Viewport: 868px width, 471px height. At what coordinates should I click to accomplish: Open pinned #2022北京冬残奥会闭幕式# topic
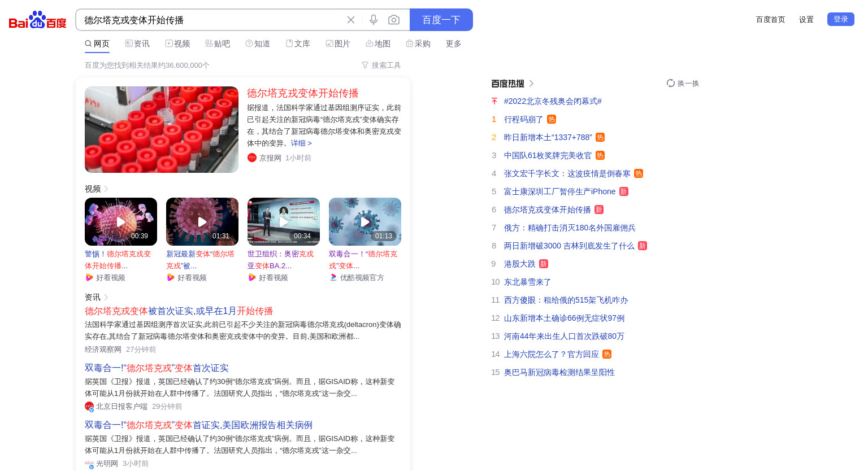(x=553, y=101)
